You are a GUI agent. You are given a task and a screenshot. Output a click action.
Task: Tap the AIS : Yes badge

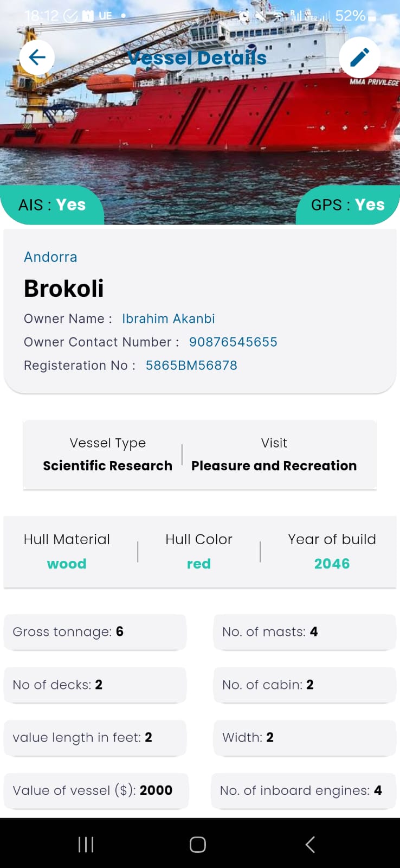[x=52, y=205]
